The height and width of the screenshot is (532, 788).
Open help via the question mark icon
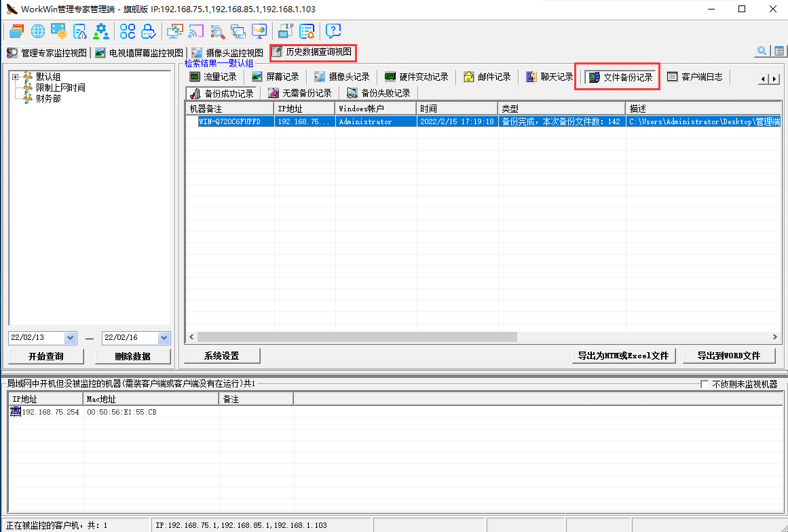point(333,31)
